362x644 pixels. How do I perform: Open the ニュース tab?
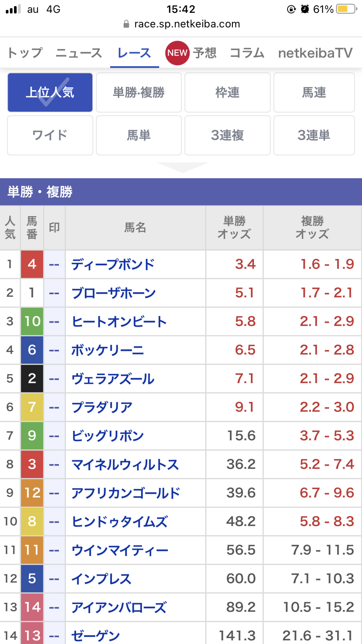point(79,53)
